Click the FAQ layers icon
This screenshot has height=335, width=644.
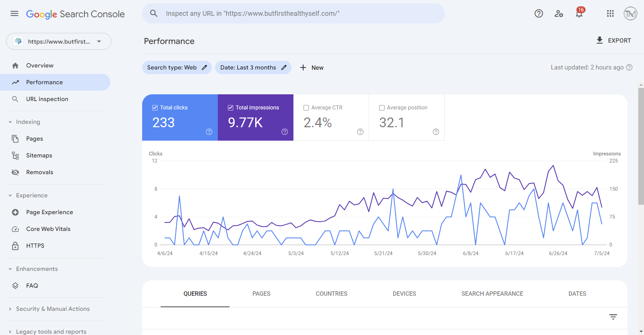click(x=15, y=286)
